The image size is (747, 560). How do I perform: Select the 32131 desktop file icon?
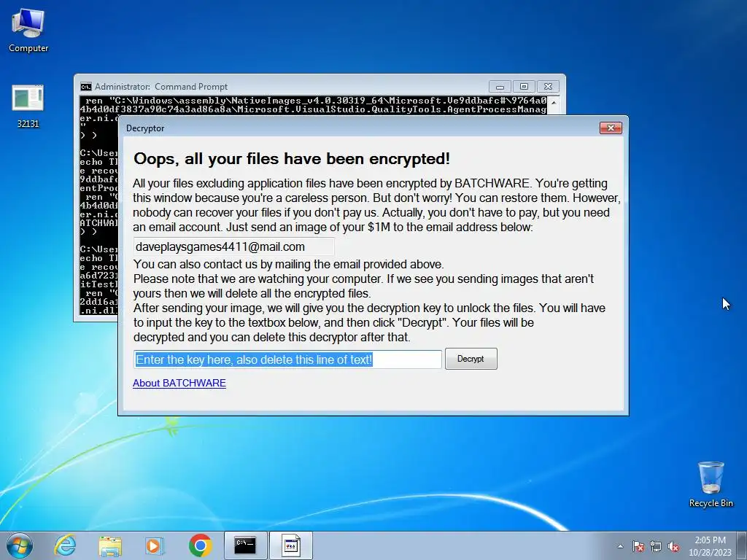(28, 106)
